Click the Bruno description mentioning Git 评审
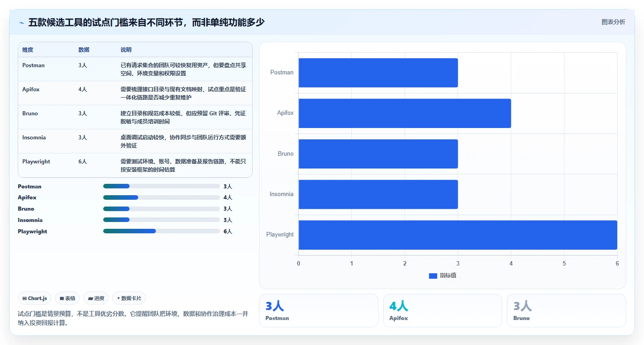This screenshot has width=644, height=345. point(183,117)
